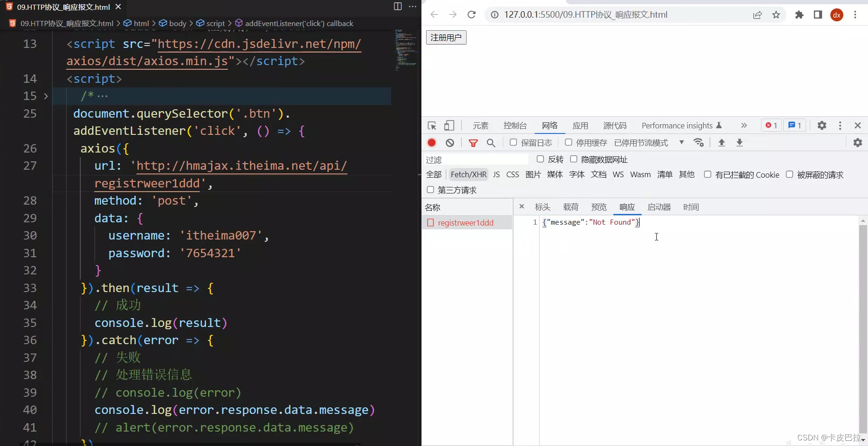
Task: Export the HAR file
Action: point(739,143)
